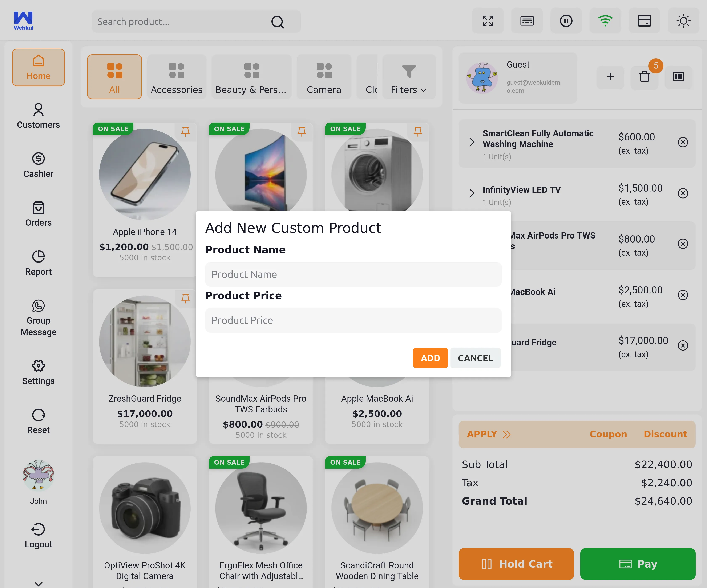Select the All category tab

[x=114, y=77]
